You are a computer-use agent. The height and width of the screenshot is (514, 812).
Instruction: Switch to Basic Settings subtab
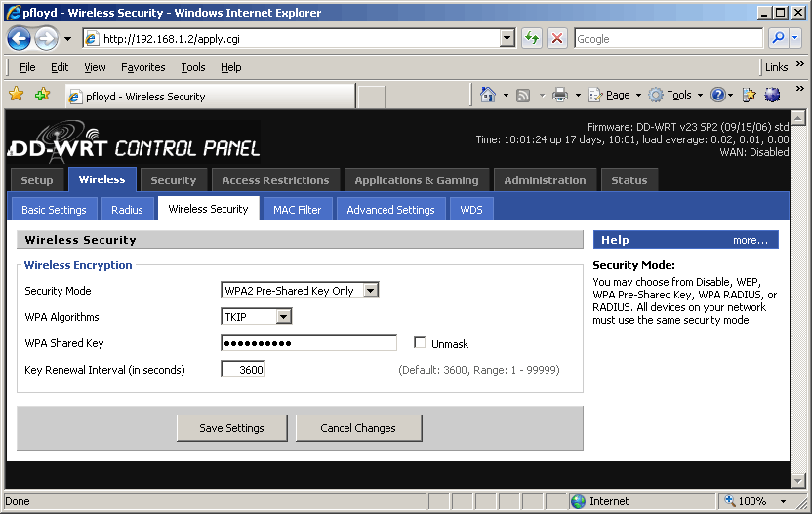point(54,209)
